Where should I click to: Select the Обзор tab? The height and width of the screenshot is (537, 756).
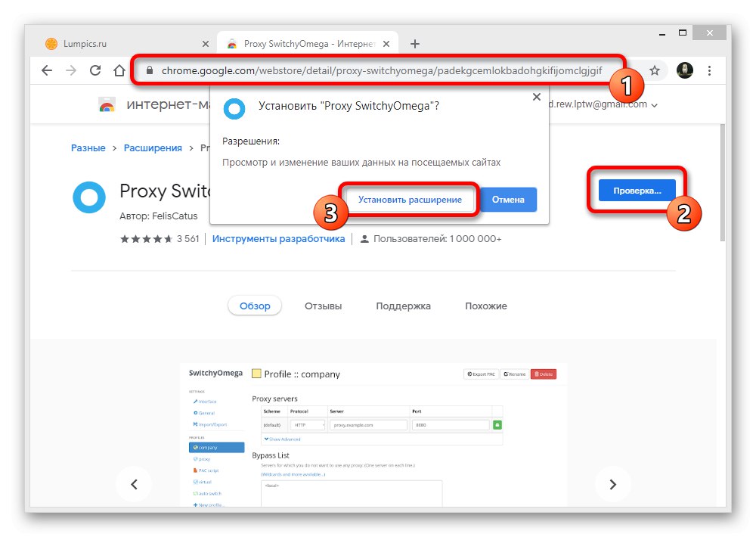[x=255, y=306]
